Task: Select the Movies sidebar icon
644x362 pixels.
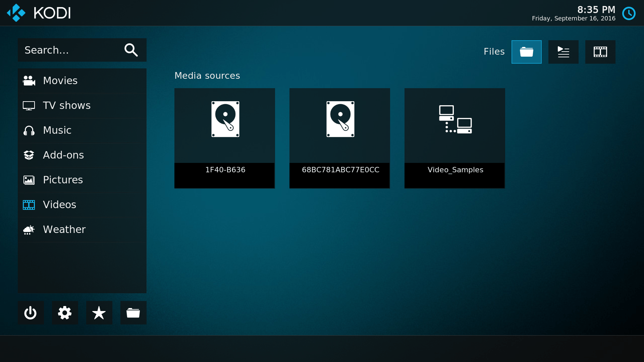Action: click(29, 80)
